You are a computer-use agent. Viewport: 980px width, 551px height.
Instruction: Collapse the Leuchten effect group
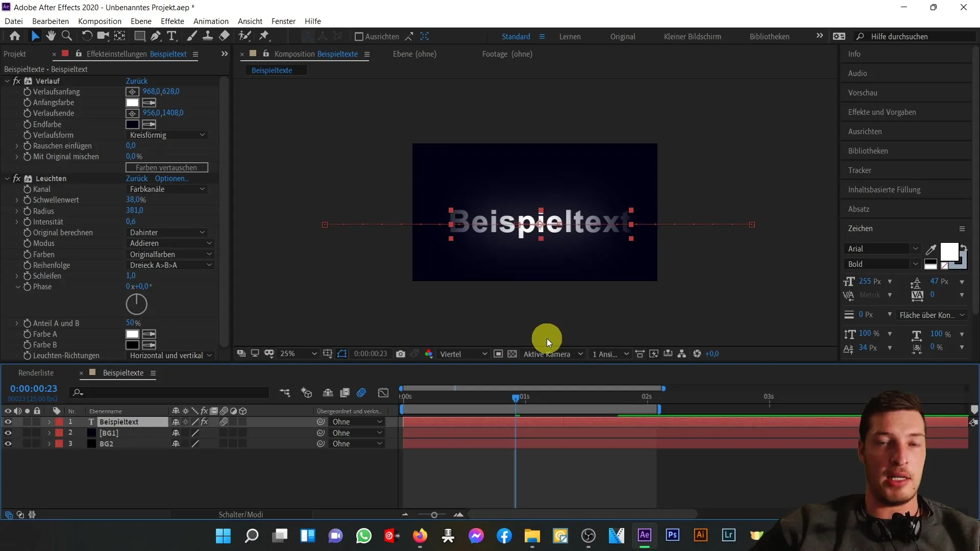(x=6, y=178)
